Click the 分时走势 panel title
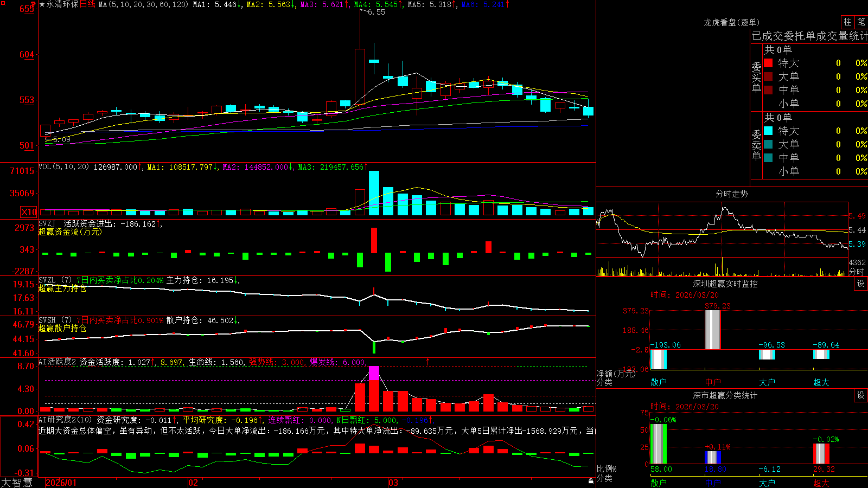This screenshot has height=488, width=868. pos(731,194)
